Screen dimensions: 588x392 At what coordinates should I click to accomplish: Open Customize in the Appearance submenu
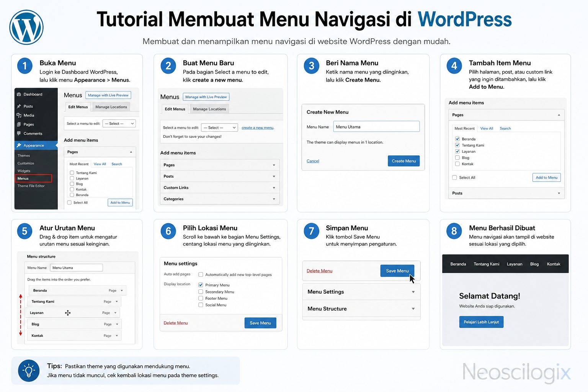(x=26, y=163)
